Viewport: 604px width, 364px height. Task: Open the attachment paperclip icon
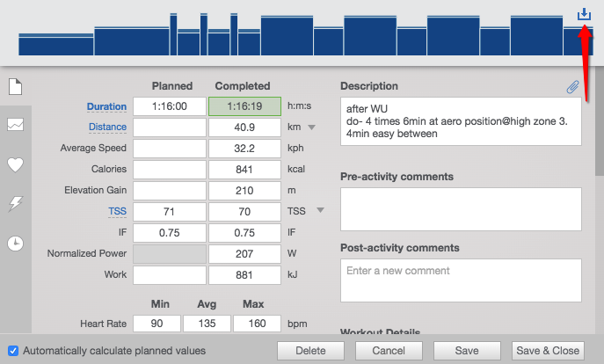pos(573,87)
